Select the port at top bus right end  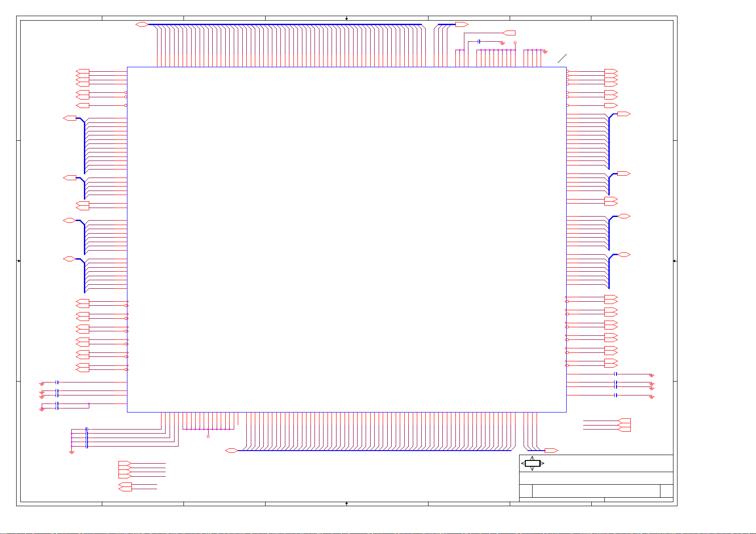pos(462,24)
